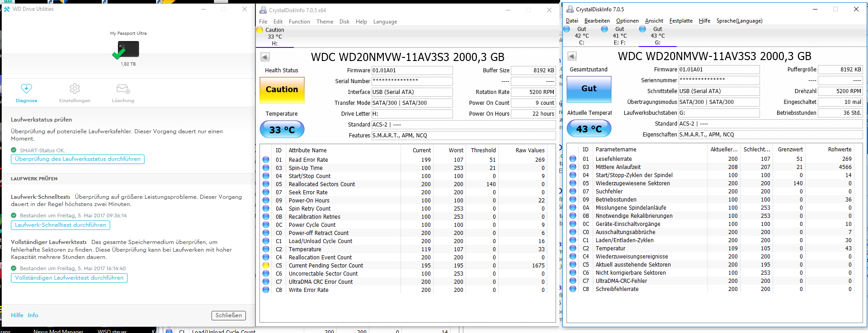Open the Disk menu
The image size is (868, 333).
344,22
